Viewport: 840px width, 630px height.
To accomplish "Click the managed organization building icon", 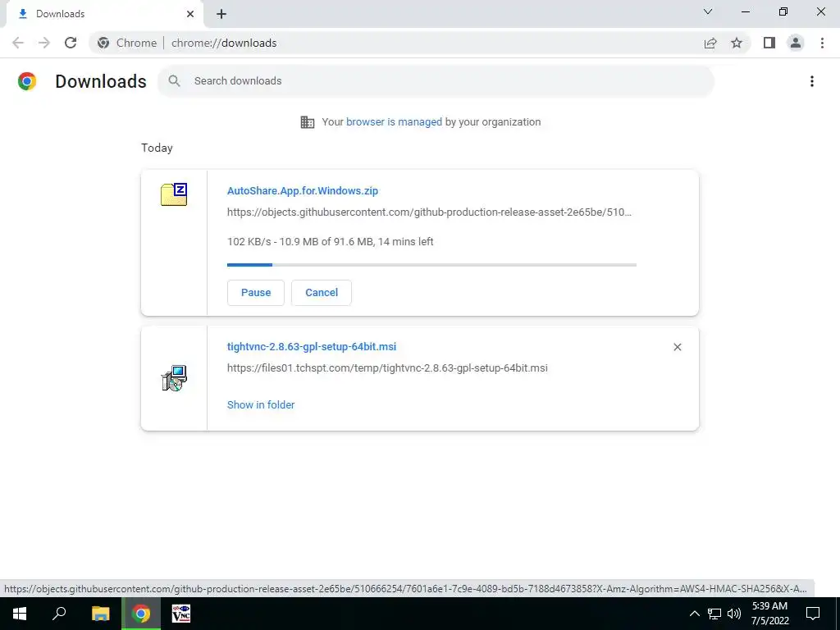I will 308,122.
